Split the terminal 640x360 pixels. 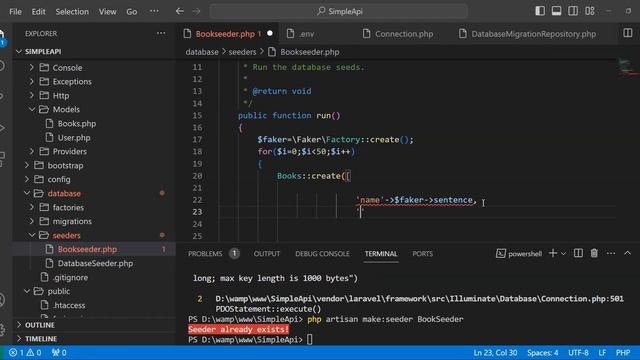point(578,253)
